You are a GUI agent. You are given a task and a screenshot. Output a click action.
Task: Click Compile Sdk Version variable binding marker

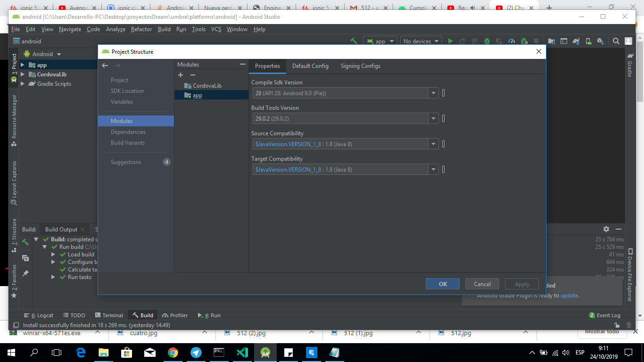[443, 93]
